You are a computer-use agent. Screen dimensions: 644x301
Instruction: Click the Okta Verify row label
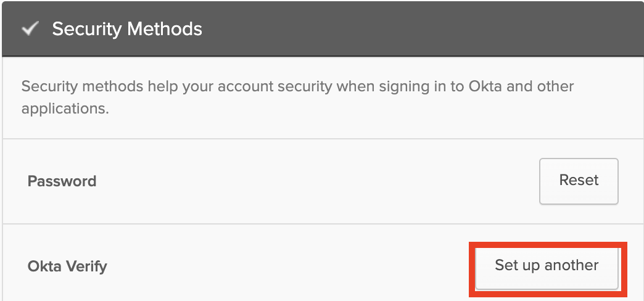(x=67, y=267)
